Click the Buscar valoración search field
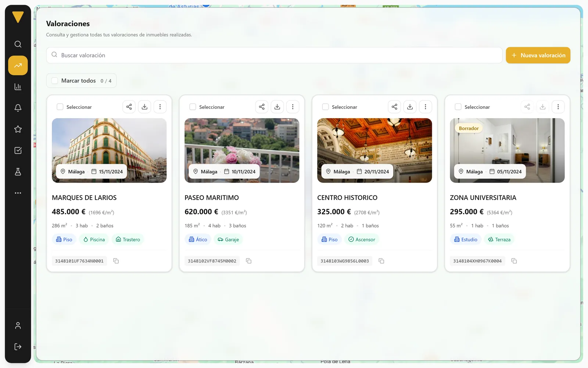 (274, 55)
